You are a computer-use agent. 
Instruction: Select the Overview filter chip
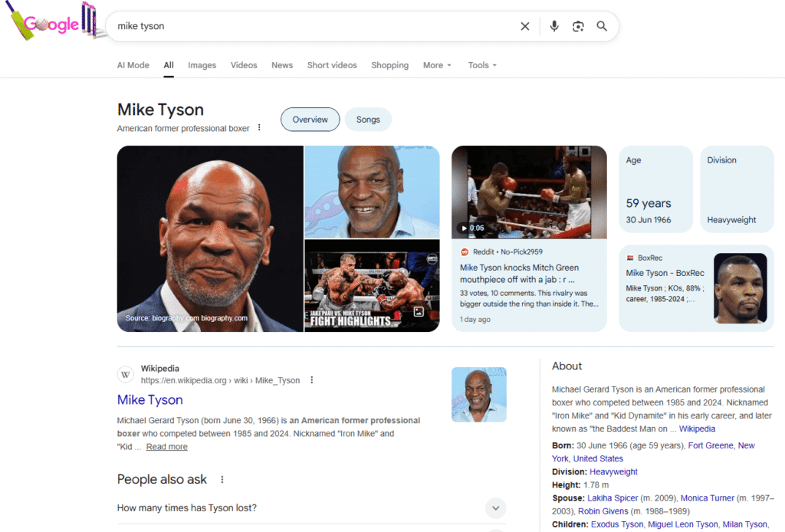coord(310,120)
